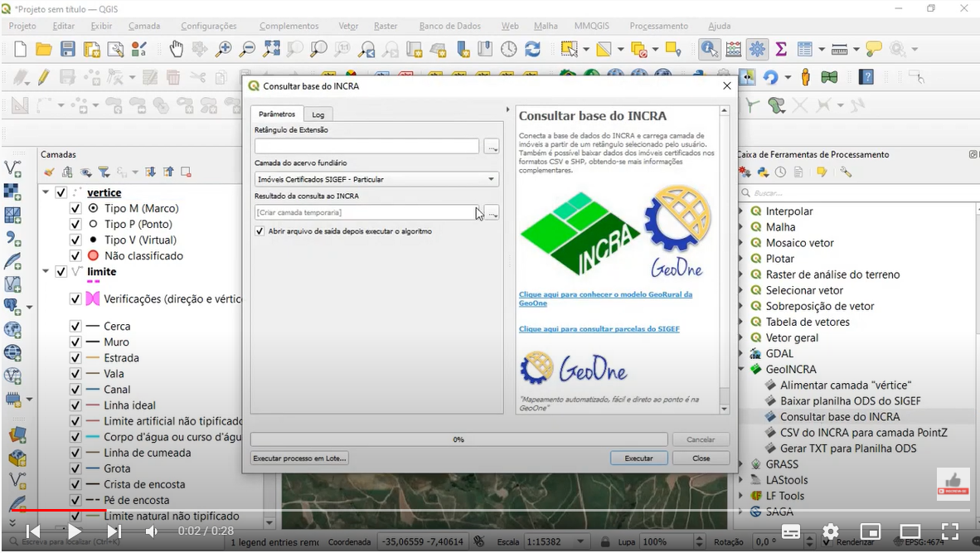The height and width of the screenshot is (553, 980).
Task: Toggle visibility of limite layer
Action: [x=61, y=272]
